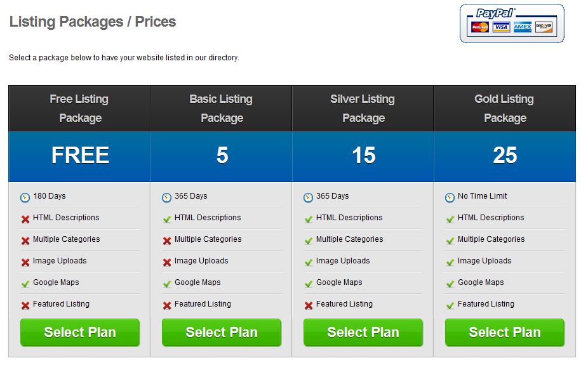Click red cross beside Silver Featured Listing

(x=308, y=305)
